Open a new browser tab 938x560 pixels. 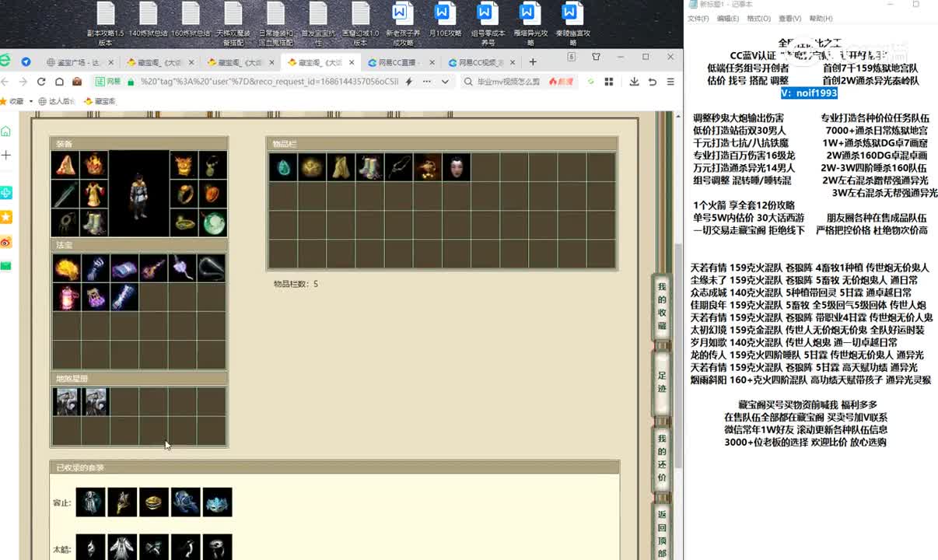[533, 62]
